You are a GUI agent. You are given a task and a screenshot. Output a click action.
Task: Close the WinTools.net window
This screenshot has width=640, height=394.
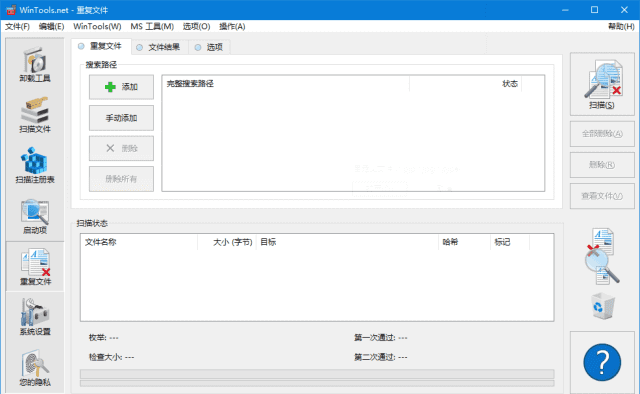[x=624, y=10]
